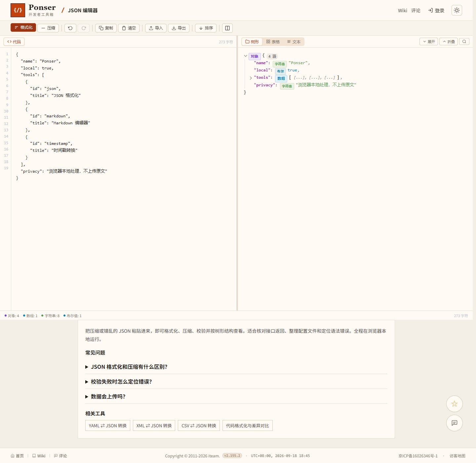Switch to the 文本 text view tab

point(294,42)
